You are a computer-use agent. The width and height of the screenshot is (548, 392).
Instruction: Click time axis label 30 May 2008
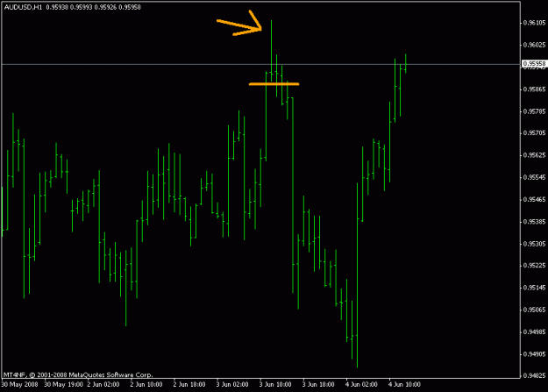click(x=19, y=385)
